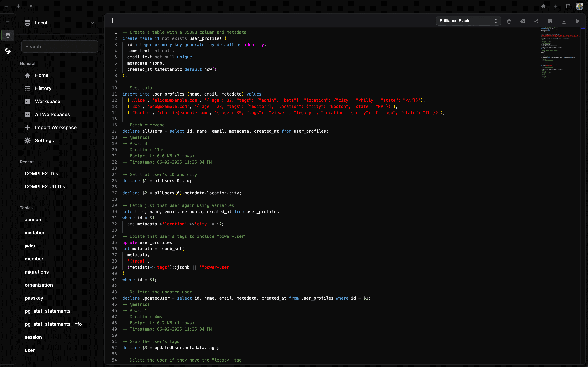Focus the Search input field
The width and height of the screenshot is (588, 367).
tap(60, 46)
